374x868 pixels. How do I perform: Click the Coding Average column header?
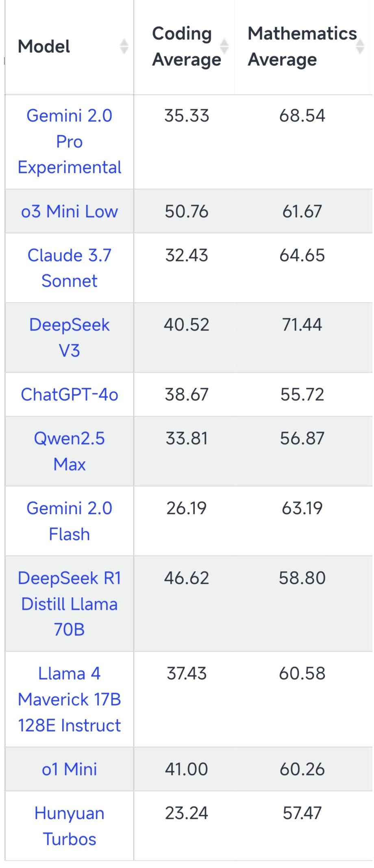[x=187, y=47]
